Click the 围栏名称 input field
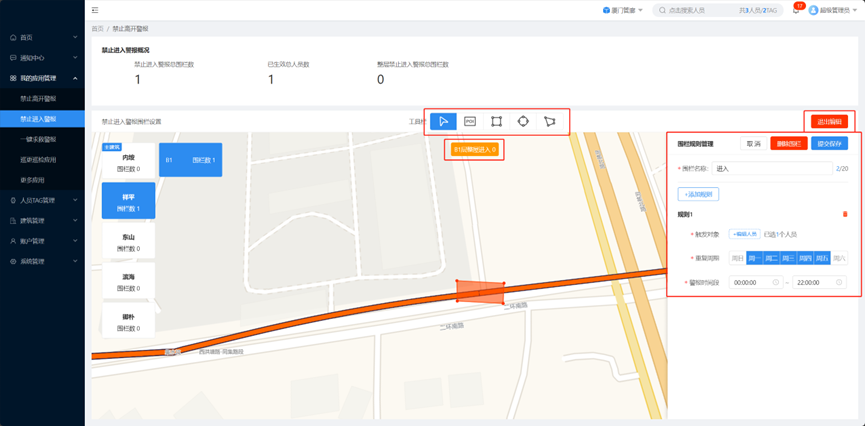The width and height of the screenshot is (865, 426). coord(770,169)
